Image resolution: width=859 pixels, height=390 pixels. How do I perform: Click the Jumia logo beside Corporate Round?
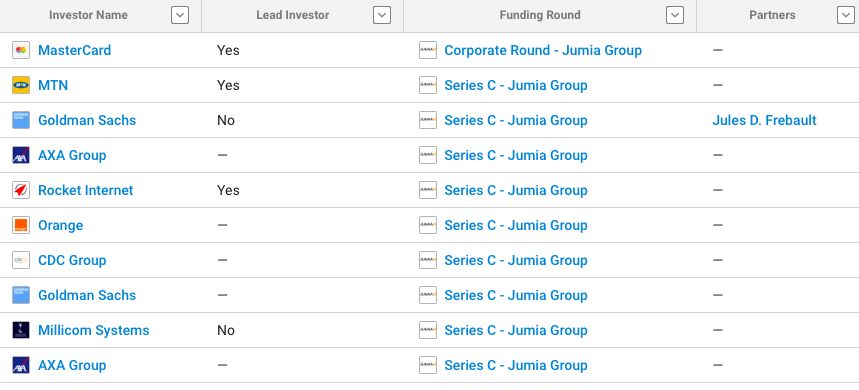[428, 50]
